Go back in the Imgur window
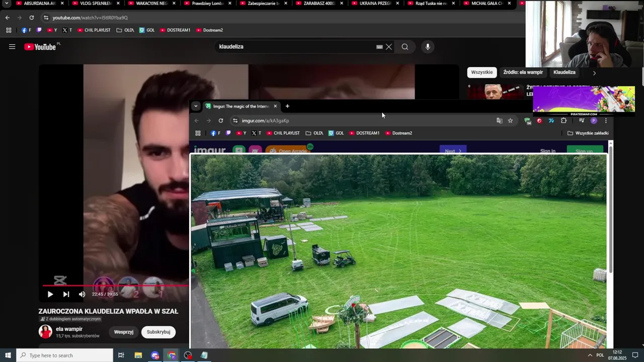Image resolution: width=644 pixels, height=362 pixels. coord(197,121)
